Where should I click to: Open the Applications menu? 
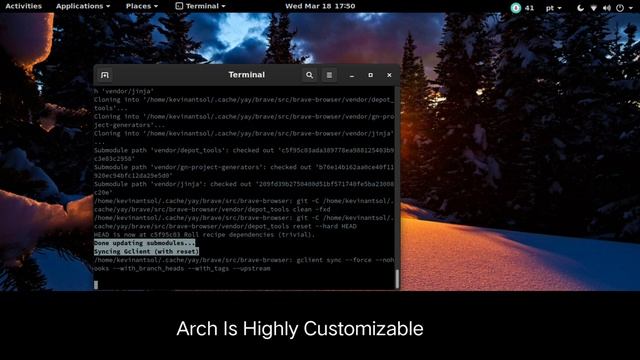83,6
